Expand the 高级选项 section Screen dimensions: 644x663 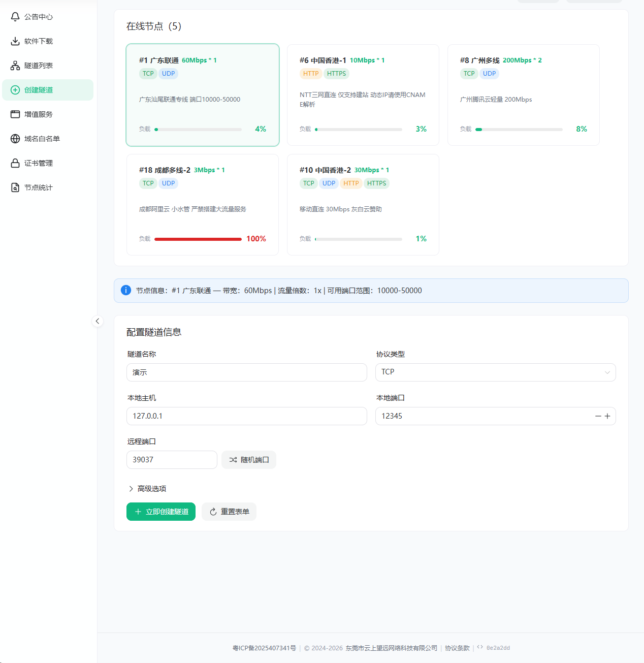(x=147, y=489)
